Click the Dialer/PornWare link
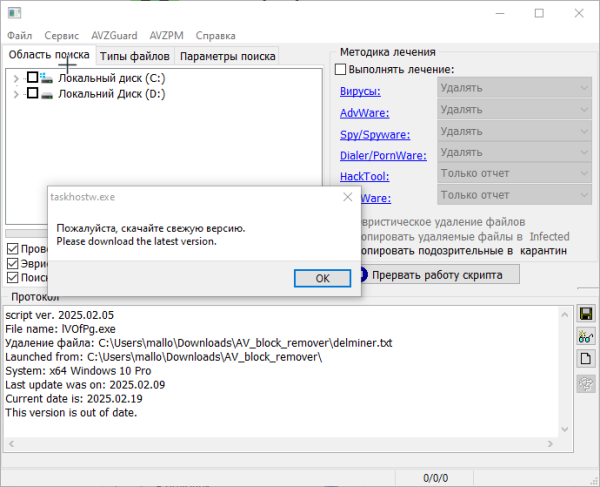Viewport: 600px width, 487px height. pyautogui.click(x=383, y=156)
